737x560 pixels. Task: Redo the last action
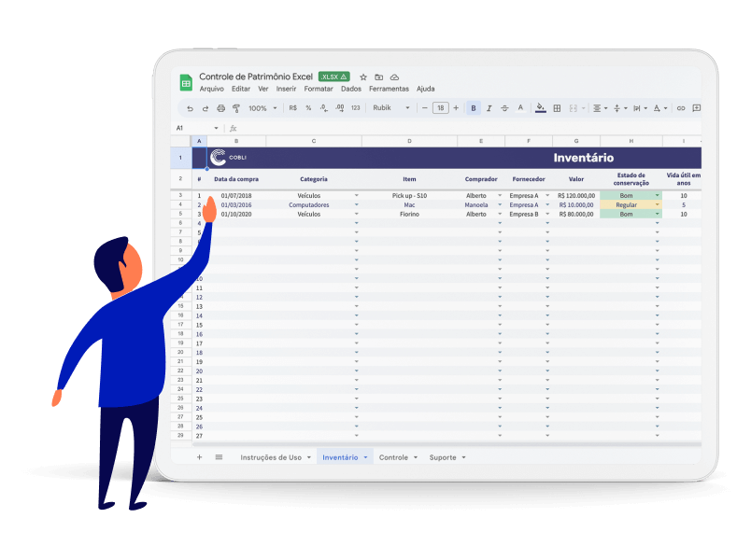(x=206, y=108)
